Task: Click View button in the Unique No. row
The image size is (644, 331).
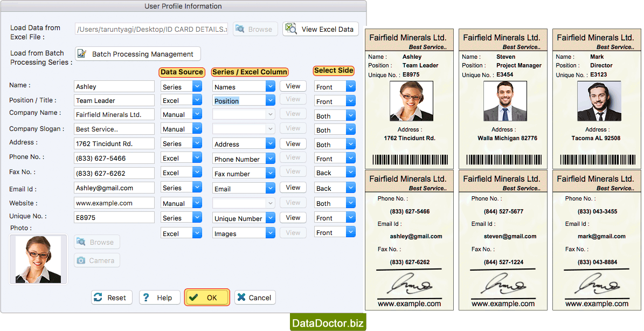Action: [x=293, y=218]
